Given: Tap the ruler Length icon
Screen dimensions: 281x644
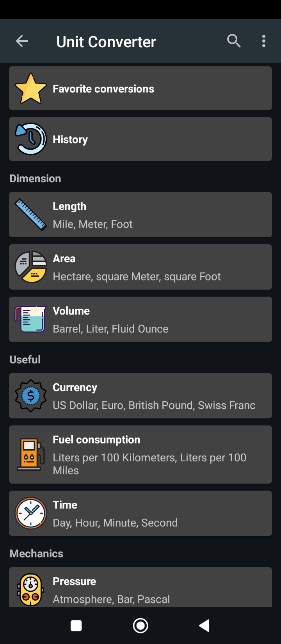Looking at the screenshot, I should (31, 215).
